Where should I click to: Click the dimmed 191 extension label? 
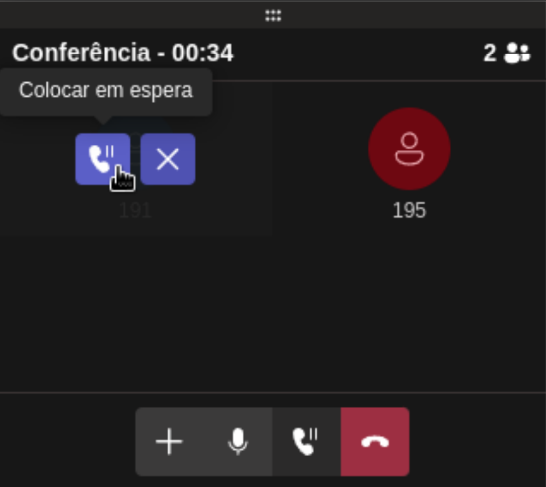point(135,210)
